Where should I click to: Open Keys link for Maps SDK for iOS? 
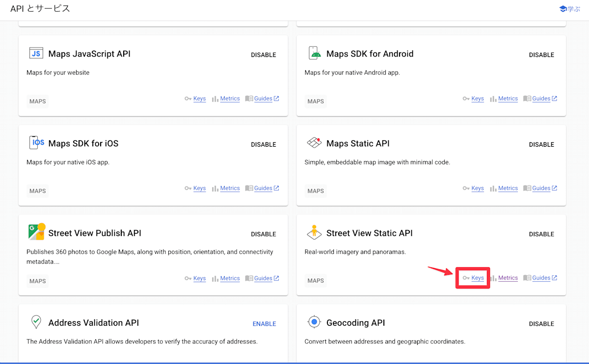tap(199, 188)
